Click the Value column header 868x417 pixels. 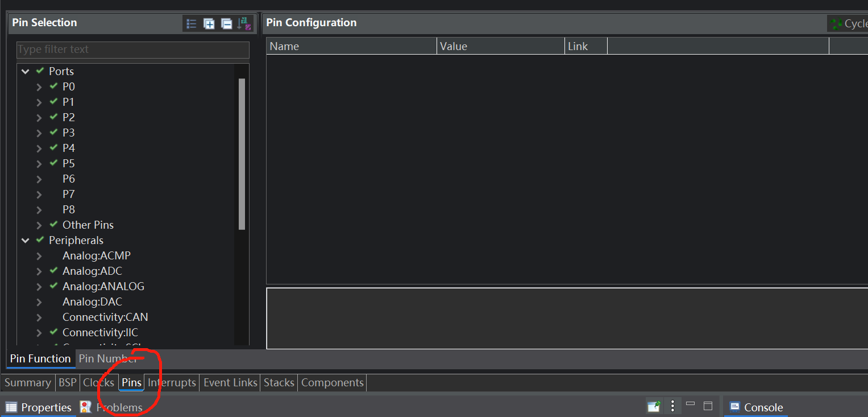click(x=501, y=46)
